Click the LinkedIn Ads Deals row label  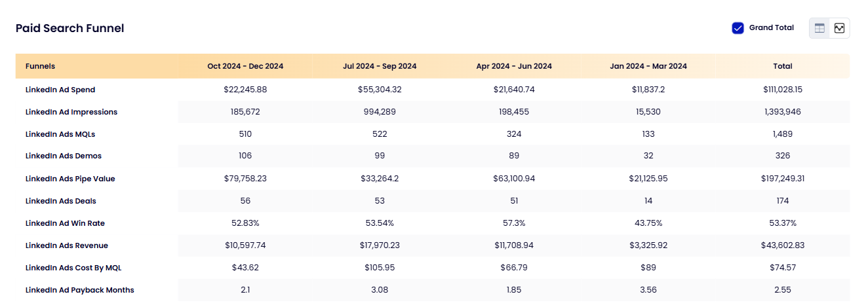pos(61,201)
